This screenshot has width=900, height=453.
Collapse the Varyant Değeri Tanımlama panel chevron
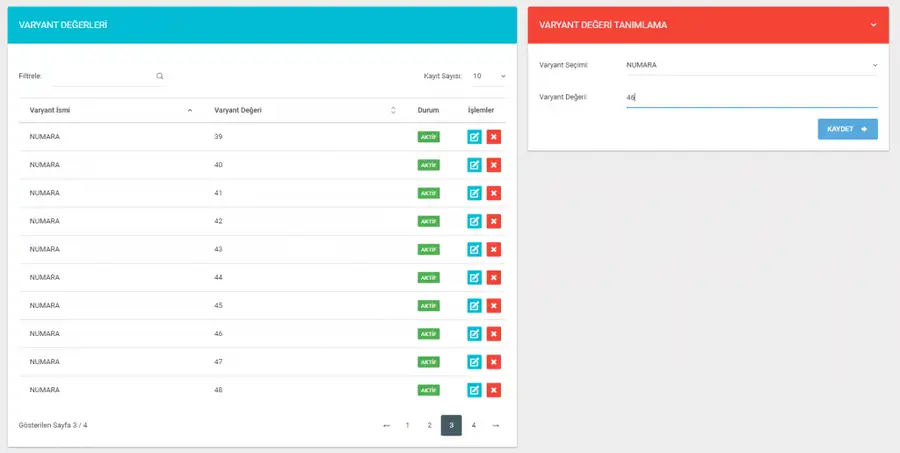[873, 25]
